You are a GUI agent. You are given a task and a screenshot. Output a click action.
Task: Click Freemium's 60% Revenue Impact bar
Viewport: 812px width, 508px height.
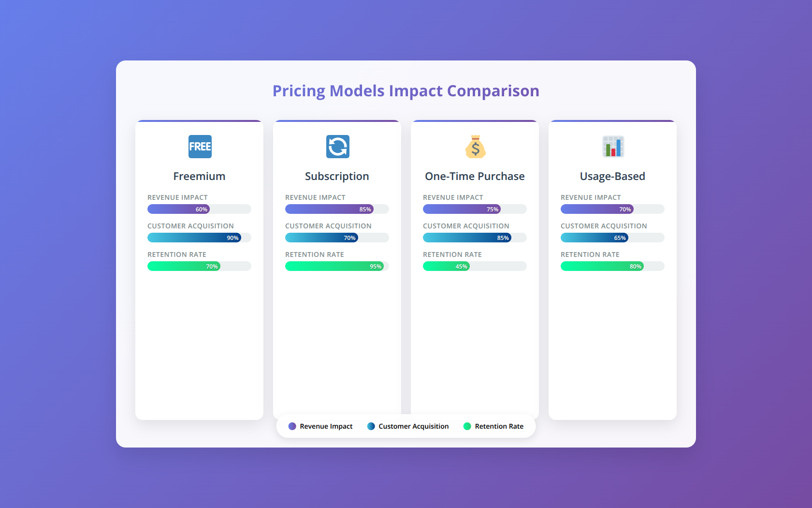click(x=178, y=209)
